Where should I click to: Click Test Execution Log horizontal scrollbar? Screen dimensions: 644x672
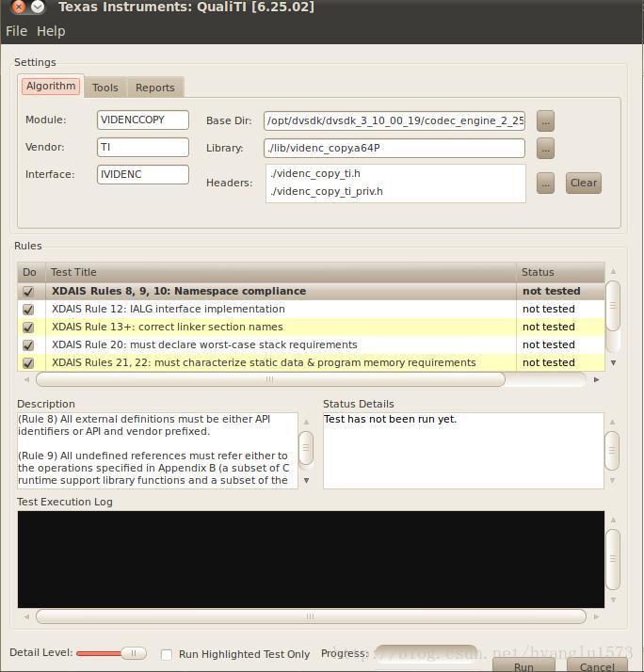[311, 616]
